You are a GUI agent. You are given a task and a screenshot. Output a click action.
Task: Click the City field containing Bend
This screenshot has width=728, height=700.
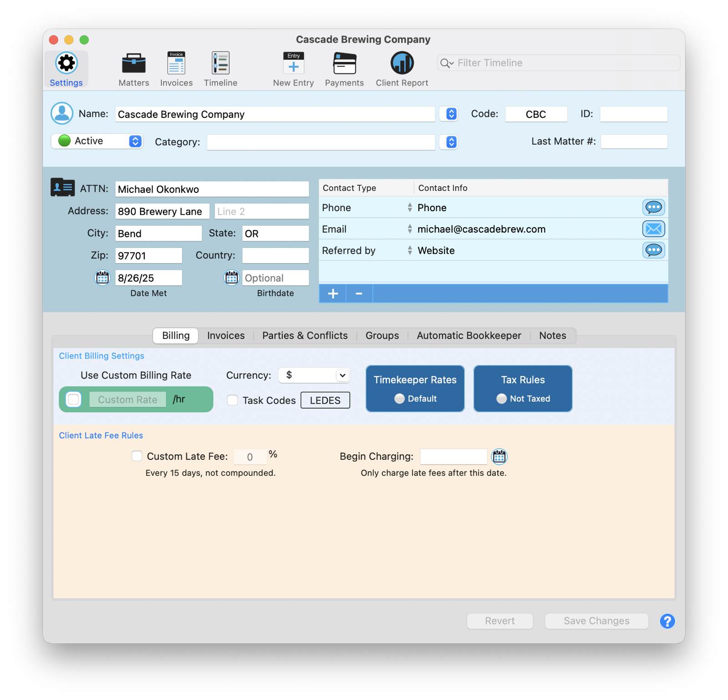158,233
